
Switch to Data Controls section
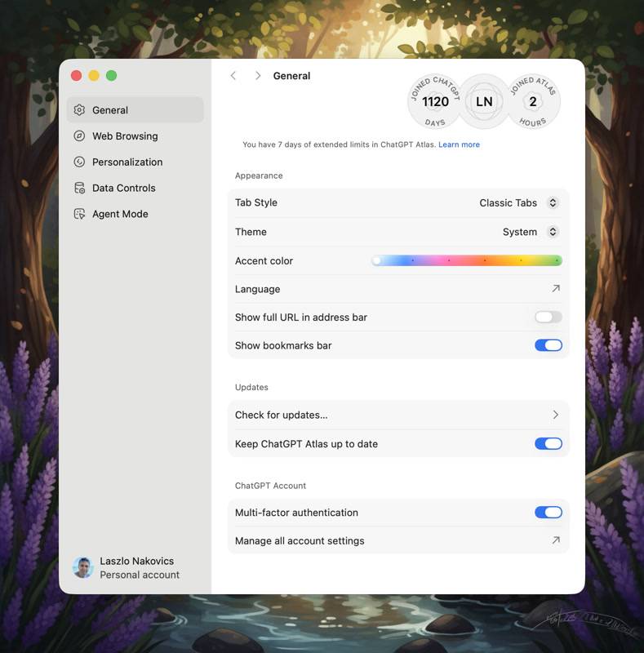[135, 188]
